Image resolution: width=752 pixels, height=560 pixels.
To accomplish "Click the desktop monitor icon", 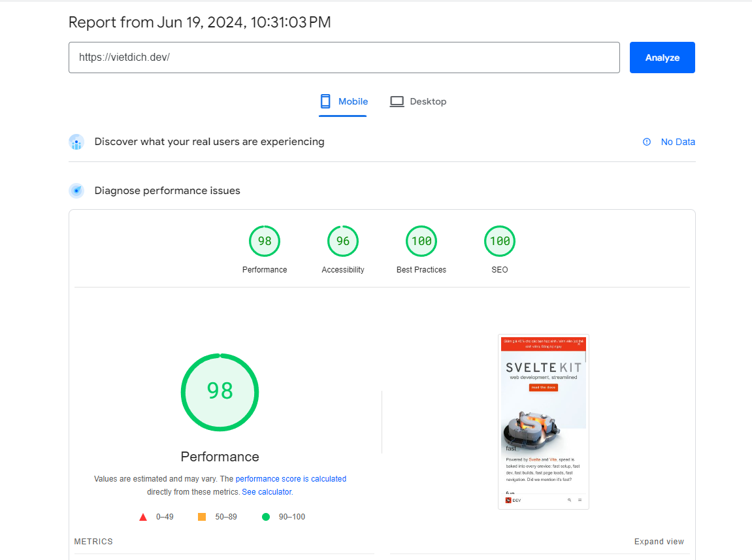I will tap(397, 101).
